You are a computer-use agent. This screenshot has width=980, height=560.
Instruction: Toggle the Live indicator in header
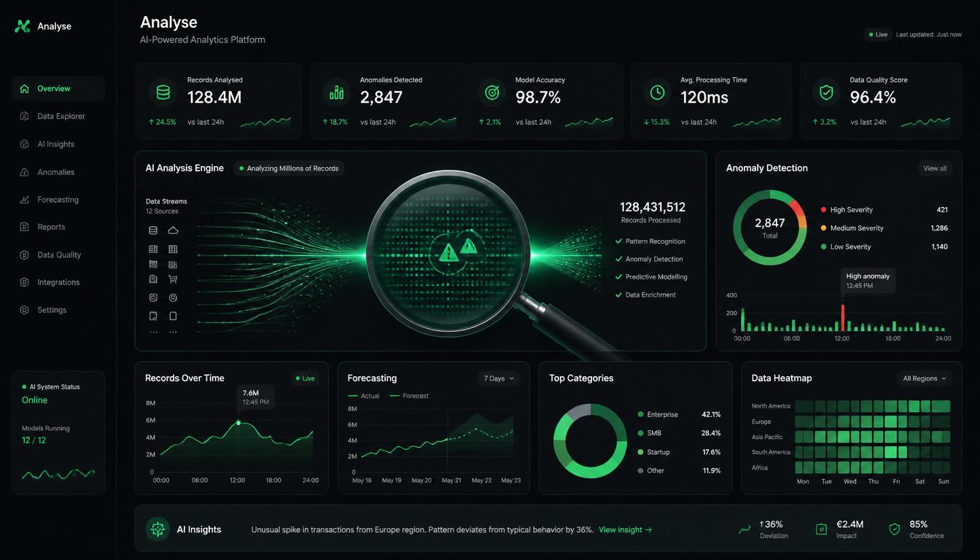click(x=878, y=34)
